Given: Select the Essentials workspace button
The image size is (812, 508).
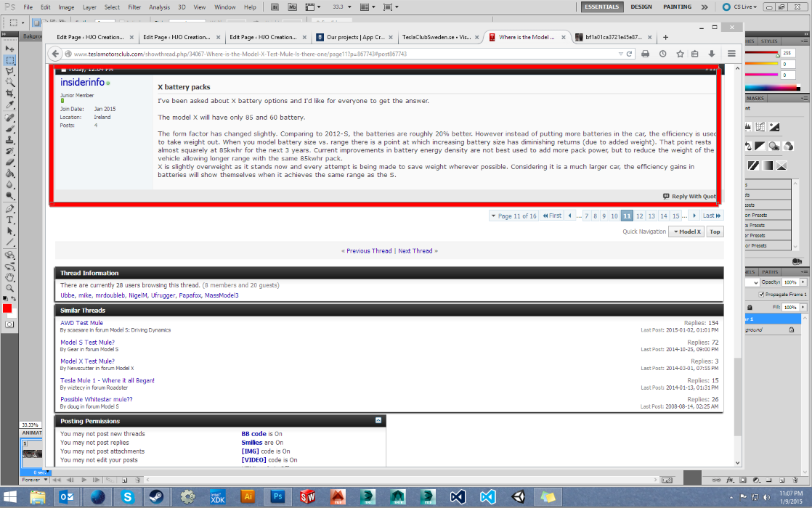Looking at the screenshot, I should [x=602, y=7].
